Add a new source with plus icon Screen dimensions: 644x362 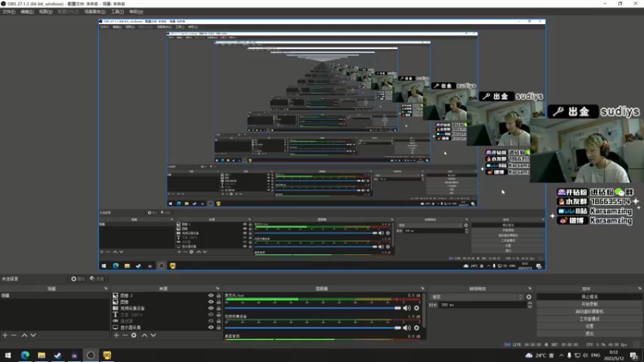(x=116, y=335)
